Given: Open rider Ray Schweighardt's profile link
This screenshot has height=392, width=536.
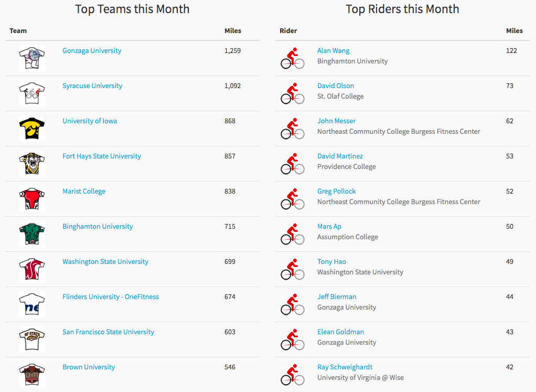Looking at the screenshot, I should (345, 367).
